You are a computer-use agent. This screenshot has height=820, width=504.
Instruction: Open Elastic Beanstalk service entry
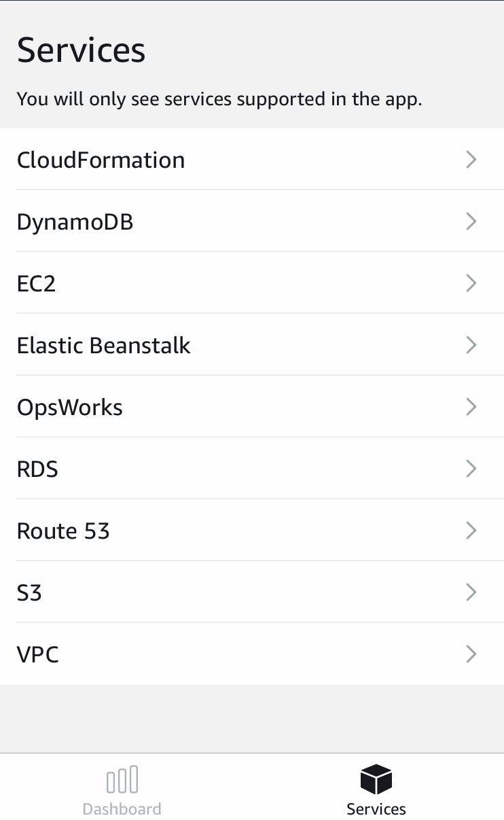(103, 345)
